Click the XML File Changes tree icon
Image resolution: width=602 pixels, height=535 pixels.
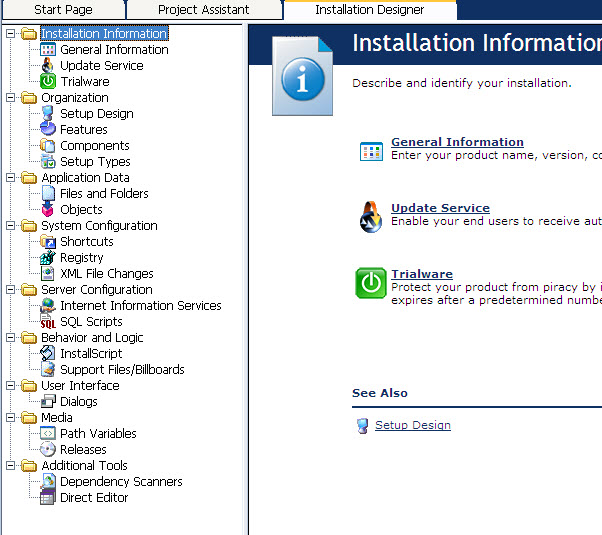(48, 273)
